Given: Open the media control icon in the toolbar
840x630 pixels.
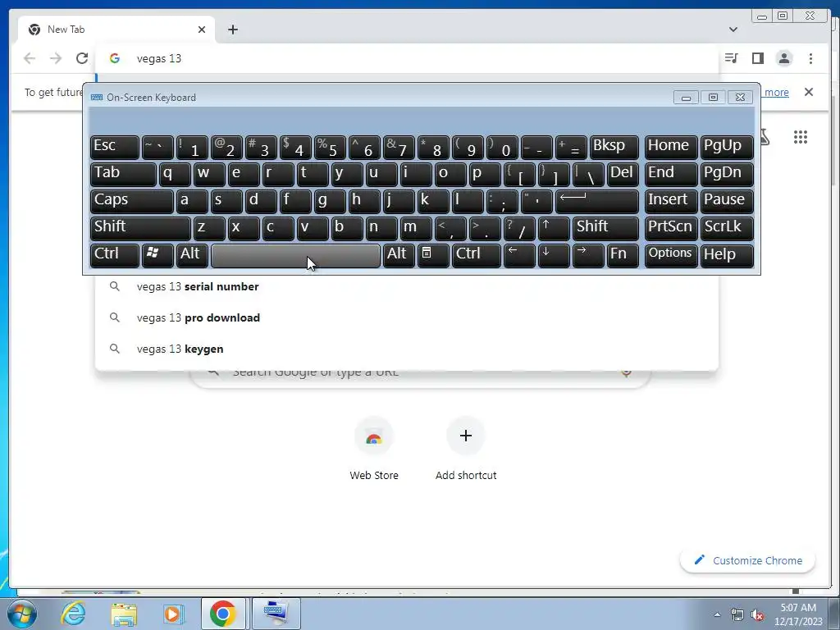Looking at the screenshot, I should (731, 58).
